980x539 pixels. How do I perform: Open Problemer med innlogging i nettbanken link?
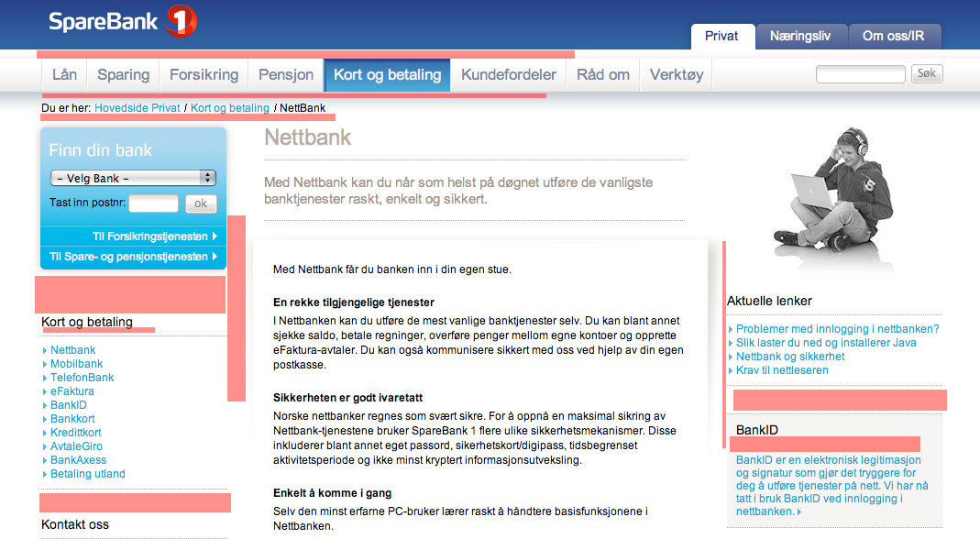click(x=837, y=329)
